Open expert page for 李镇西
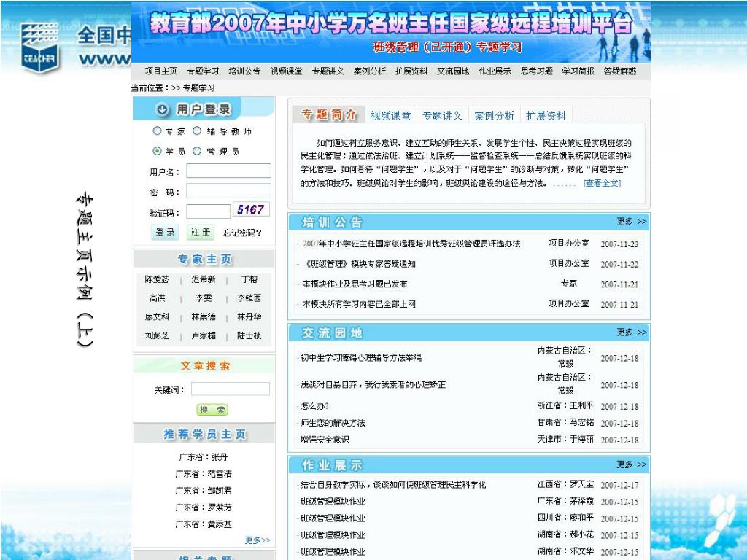The width and height of the screenshot is (747, 560). pos(249,298)
